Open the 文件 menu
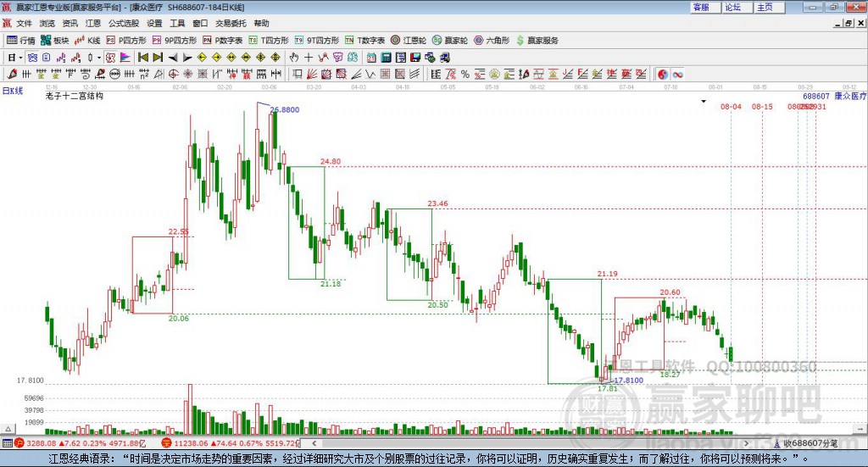The height and width of the screenshot is (467, 868). click(x=24, y=23)
